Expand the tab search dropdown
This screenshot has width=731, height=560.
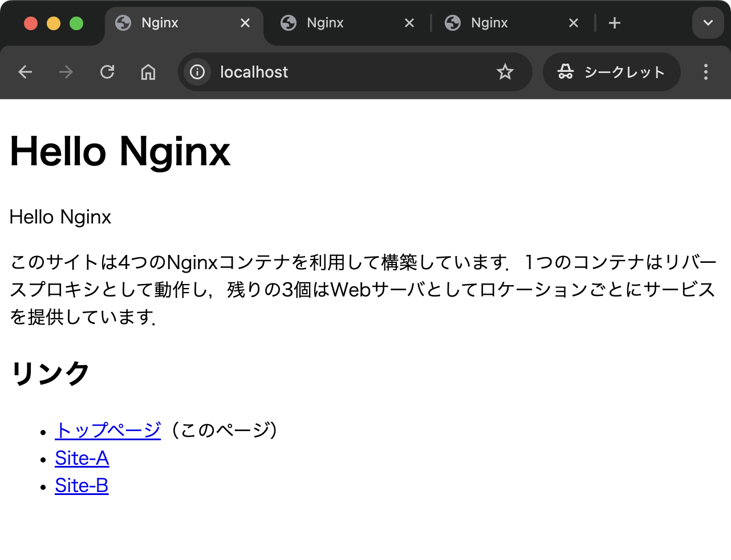708,23
